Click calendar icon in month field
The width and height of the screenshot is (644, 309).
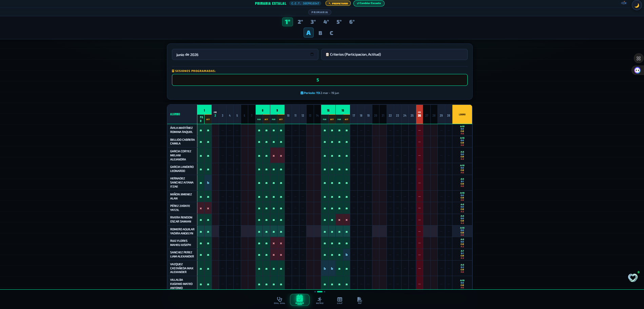click(312, 54)
